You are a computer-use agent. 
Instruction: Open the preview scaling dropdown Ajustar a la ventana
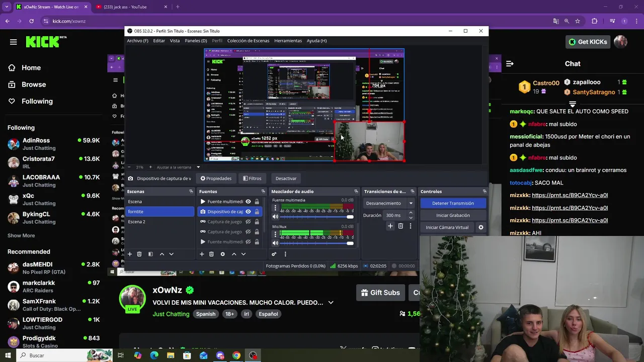(179, 167)
